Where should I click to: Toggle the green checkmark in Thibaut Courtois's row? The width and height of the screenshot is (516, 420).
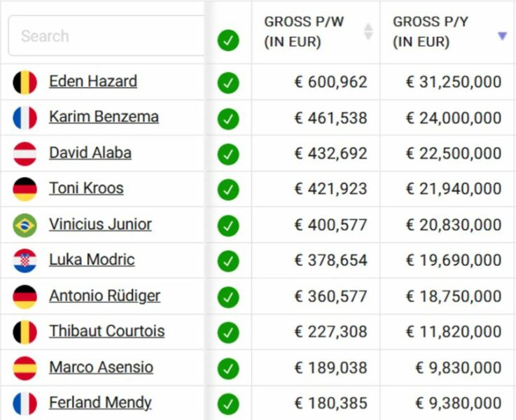click(x=228, y=332)
